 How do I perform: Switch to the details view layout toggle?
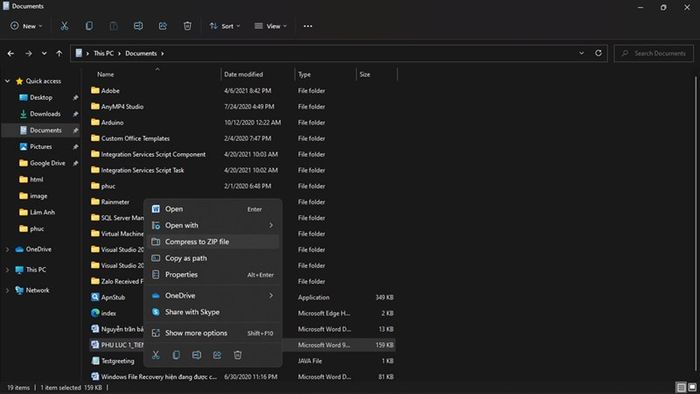point(681,387)
